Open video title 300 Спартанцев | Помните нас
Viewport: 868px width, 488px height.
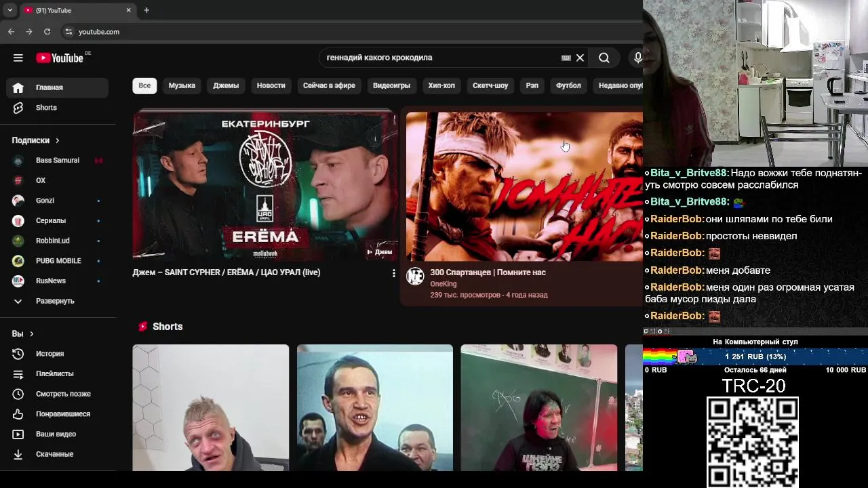tap(488, 272)
